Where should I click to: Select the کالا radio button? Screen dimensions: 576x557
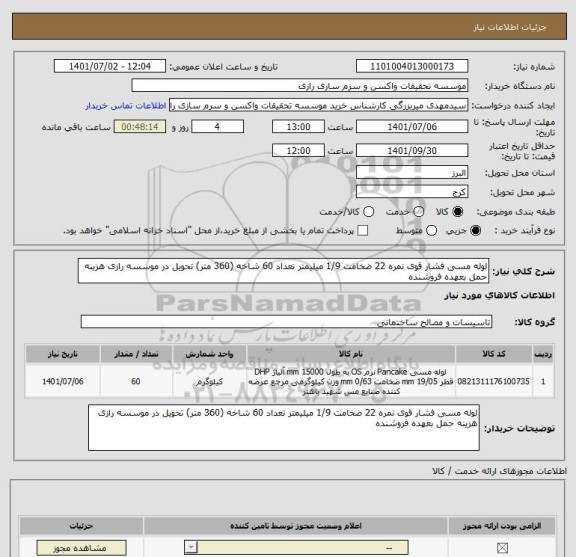(458, 212)
